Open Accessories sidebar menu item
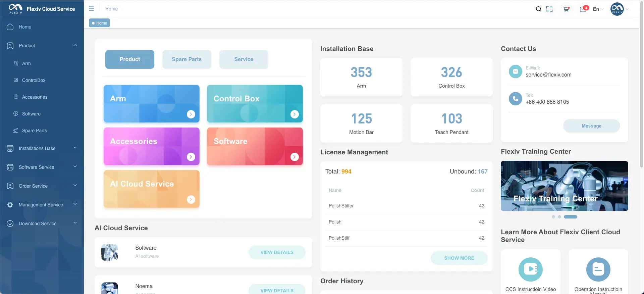 point(42,97)
